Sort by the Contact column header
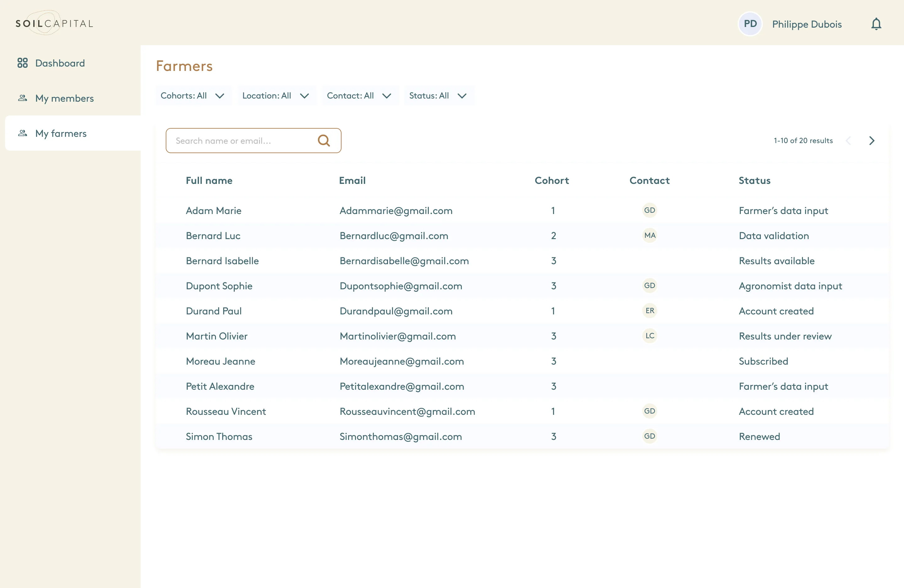 [649, 181]
